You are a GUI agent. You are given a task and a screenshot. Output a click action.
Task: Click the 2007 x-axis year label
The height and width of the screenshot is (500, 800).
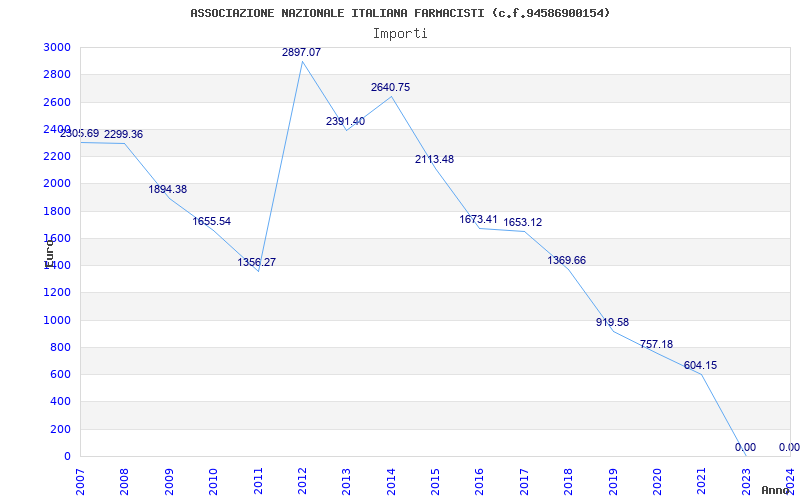coord(80,481)
